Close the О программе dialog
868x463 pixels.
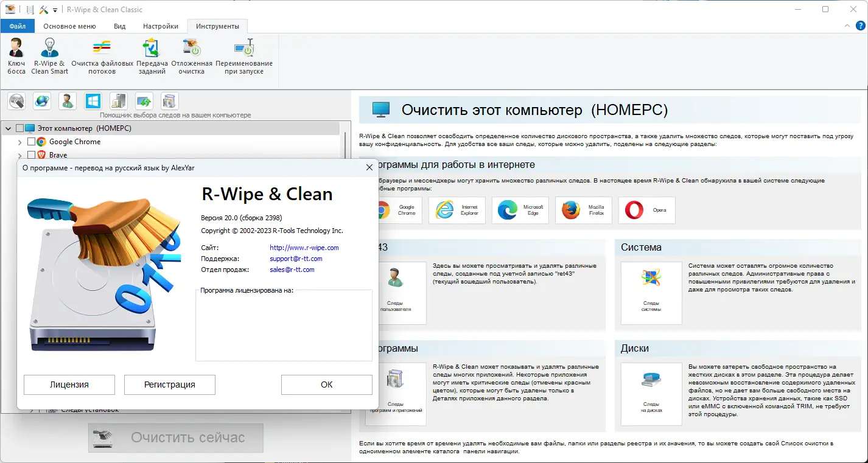coord(369,167)
